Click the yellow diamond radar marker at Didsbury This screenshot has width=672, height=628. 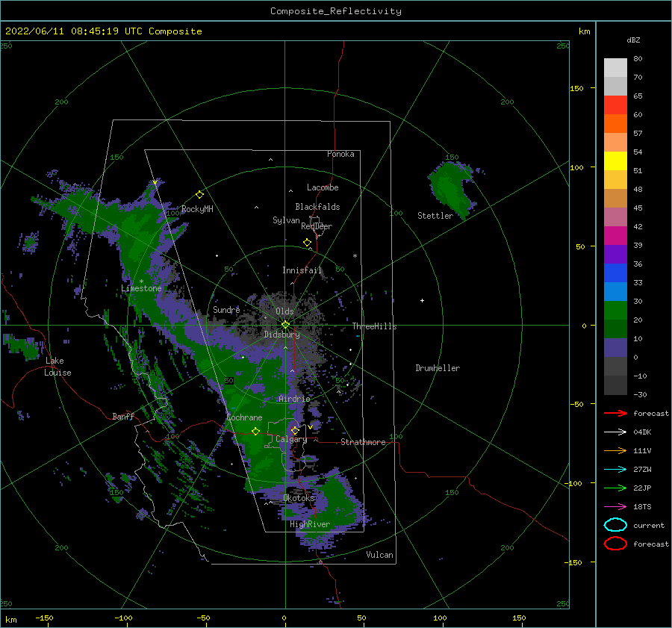click(285, 325)
